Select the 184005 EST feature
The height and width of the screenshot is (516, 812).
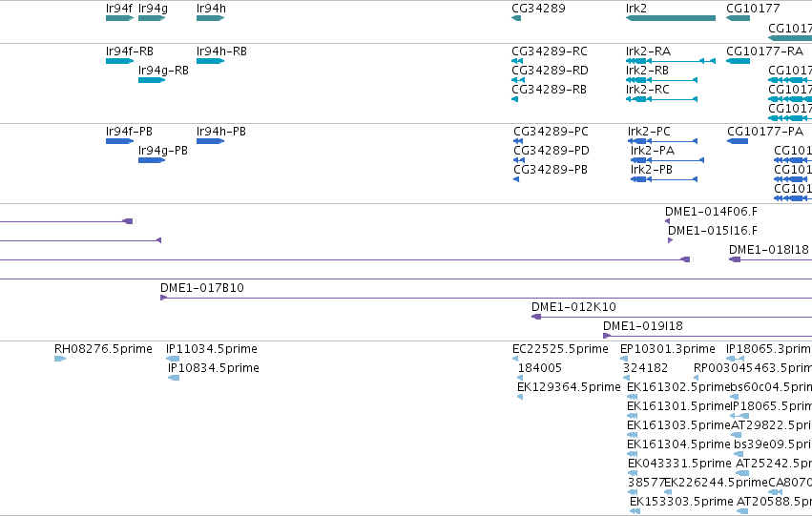[x=520, y=379]
